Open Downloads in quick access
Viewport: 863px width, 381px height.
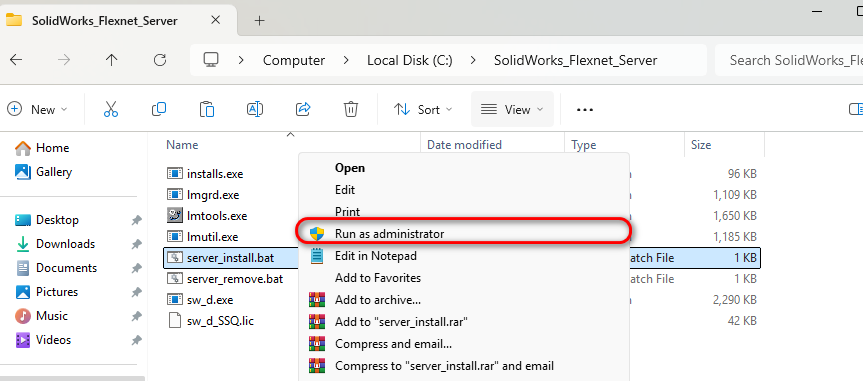(55, 243)
